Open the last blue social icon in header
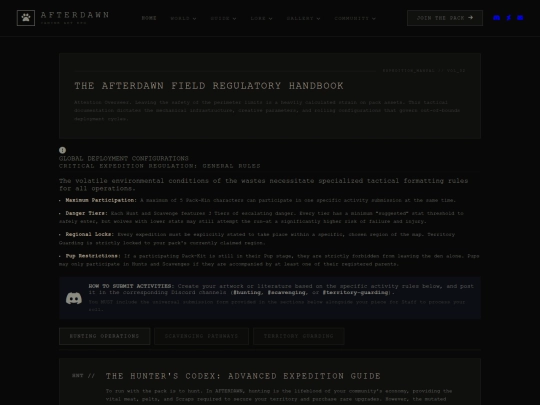 pyautogui.click(x=520, y=18)
